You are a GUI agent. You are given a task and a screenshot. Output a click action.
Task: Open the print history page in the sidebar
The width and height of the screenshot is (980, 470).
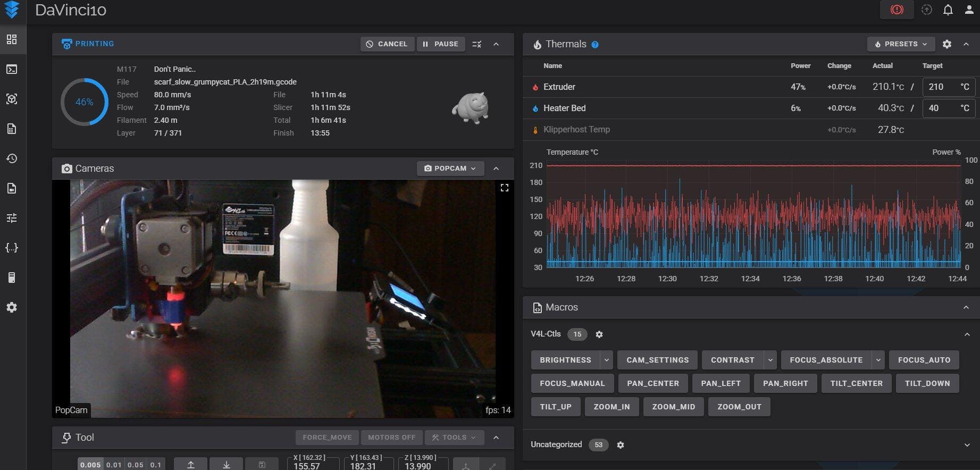click(x=12, y=158)
